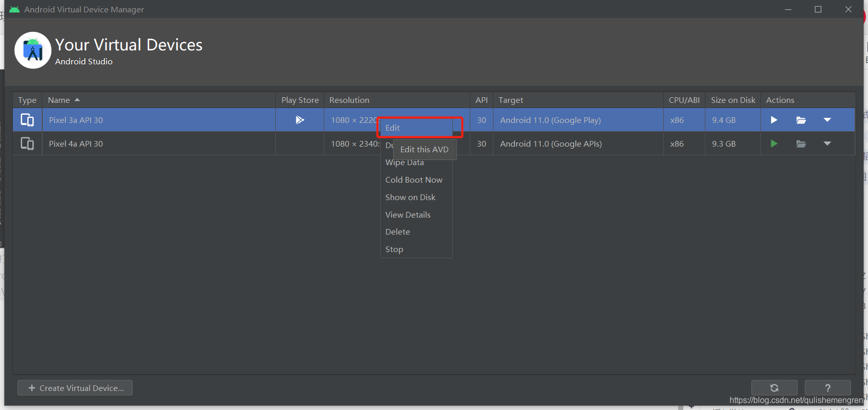Click the Type column header

(x=27, y=100)
